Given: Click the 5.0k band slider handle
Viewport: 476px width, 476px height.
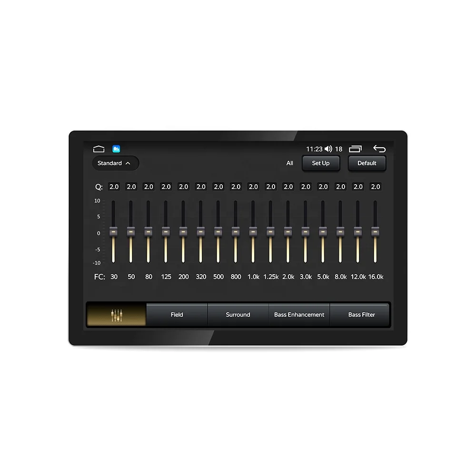Looking at the screenshot, I should [323, 232].
